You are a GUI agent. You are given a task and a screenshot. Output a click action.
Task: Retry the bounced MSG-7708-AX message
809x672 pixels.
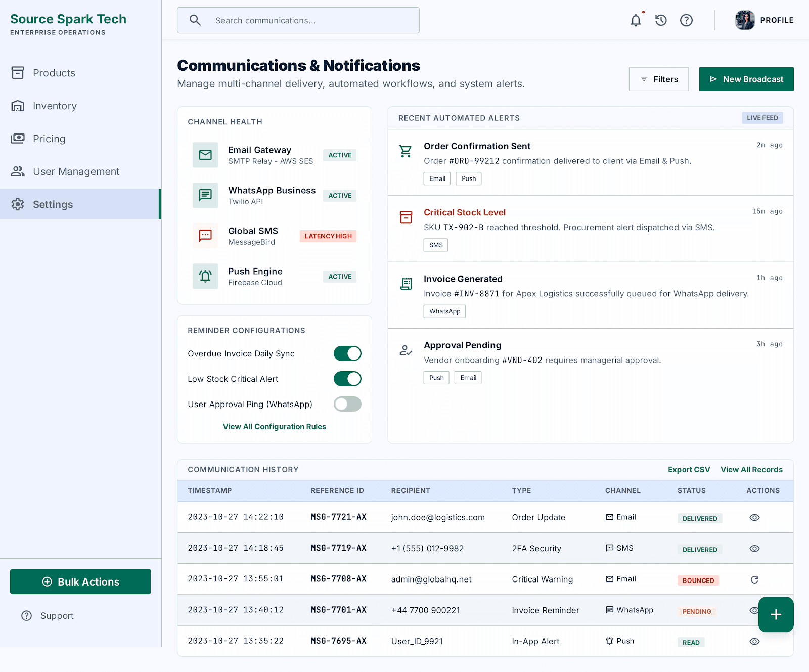coord(754,579)
